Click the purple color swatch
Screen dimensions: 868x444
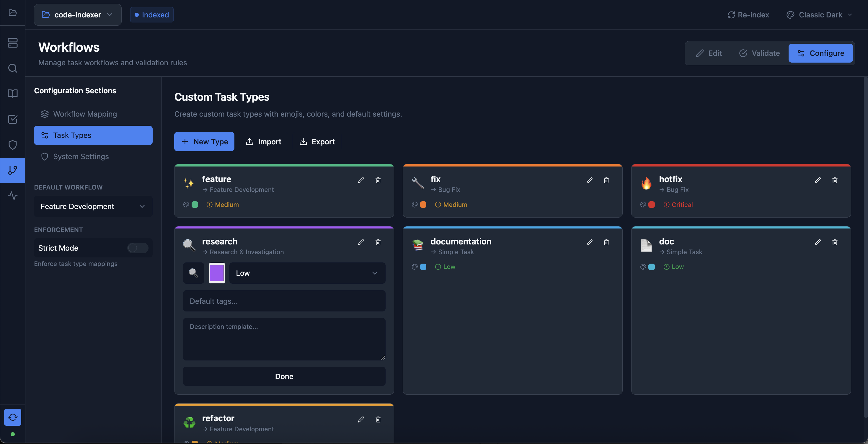217,273
